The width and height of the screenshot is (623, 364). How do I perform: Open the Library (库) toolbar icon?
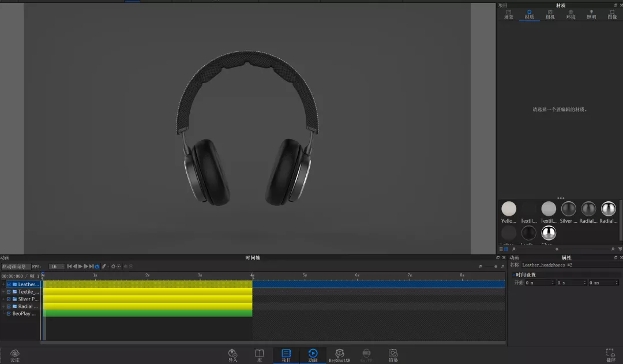[x=260, y=355]
